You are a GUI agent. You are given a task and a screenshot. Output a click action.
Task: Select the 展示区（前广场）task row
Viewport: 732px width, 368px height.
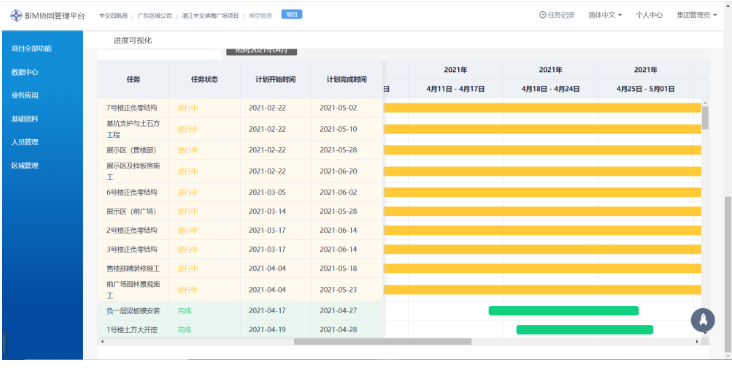tap(240, 212)
